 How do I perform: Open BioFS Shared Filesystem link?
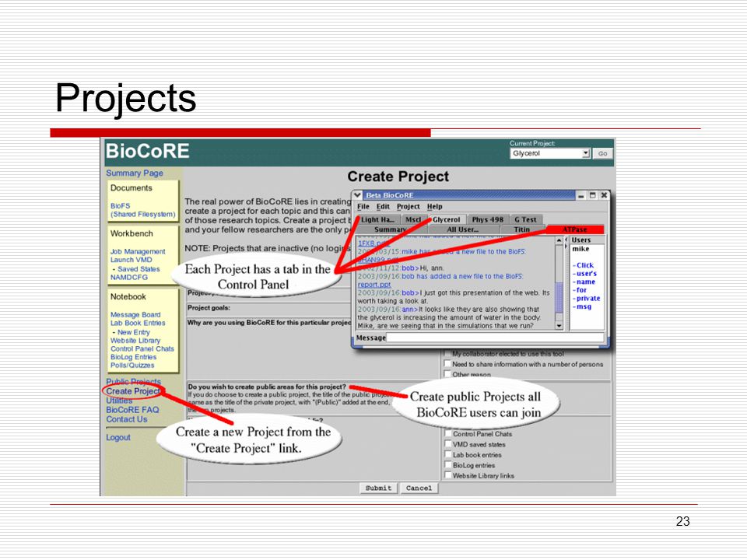pos(142,210)
